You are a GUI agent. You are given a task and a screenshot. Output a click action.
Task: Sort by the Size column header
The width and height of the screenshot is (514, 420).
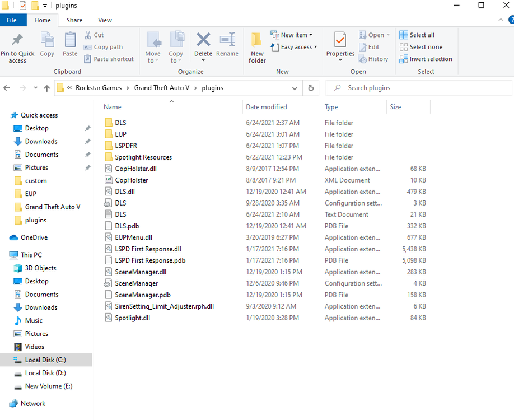(x=395, y=107)
